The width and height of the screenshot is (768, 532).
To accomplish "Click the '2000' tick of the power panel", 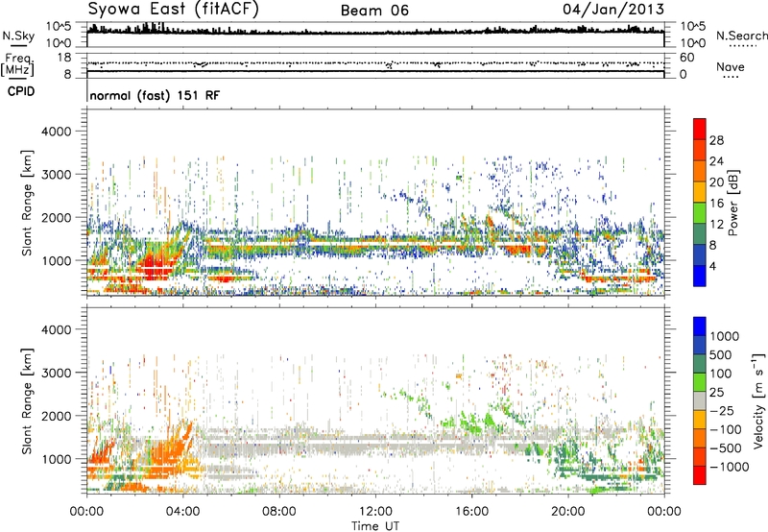I will [56, 217].
